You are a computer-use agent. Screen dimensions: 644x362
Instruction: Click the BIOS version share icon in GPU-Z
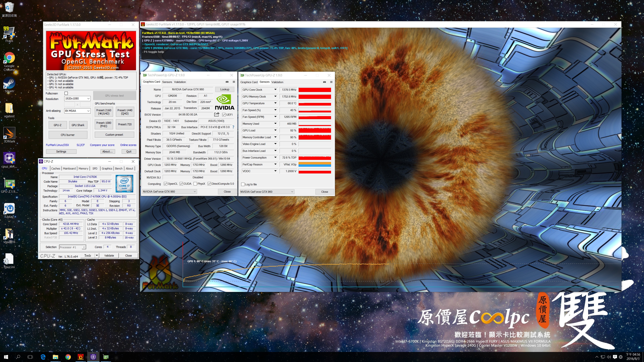click(x=217, y=114)
